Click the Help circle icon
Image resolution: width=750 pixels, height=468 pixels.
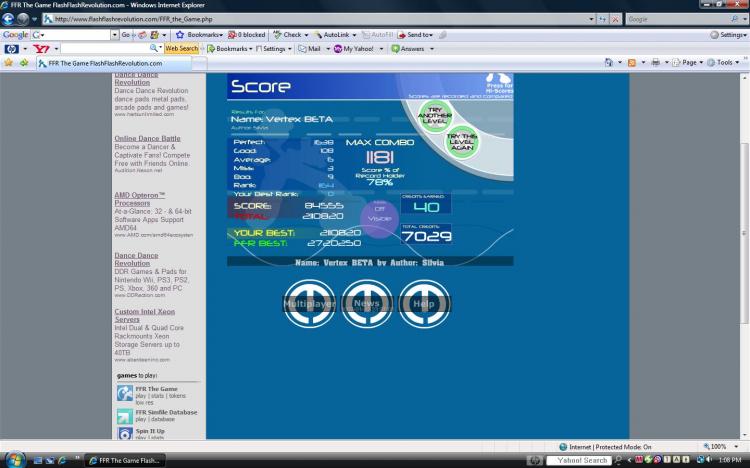click(423, 303)
